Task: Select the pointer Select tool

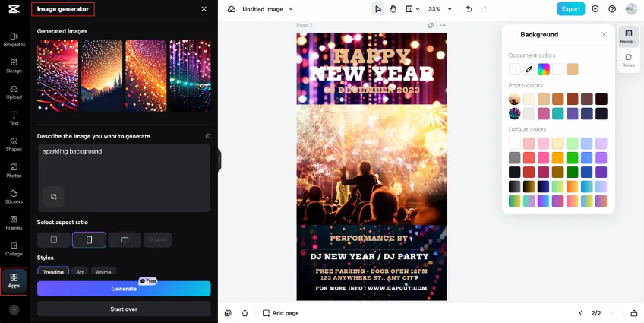Action: pyautogui.click(x=378, y=9)
